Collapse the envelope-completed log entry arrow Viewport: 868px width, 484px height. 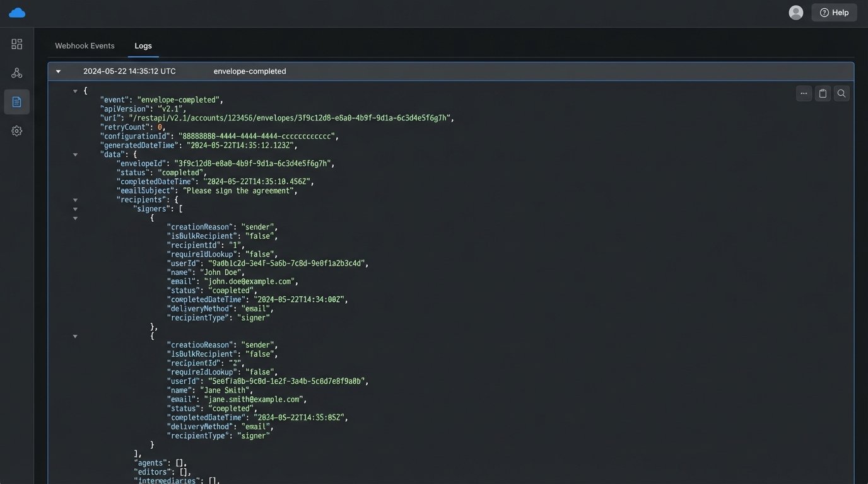(x=58, y=71)
